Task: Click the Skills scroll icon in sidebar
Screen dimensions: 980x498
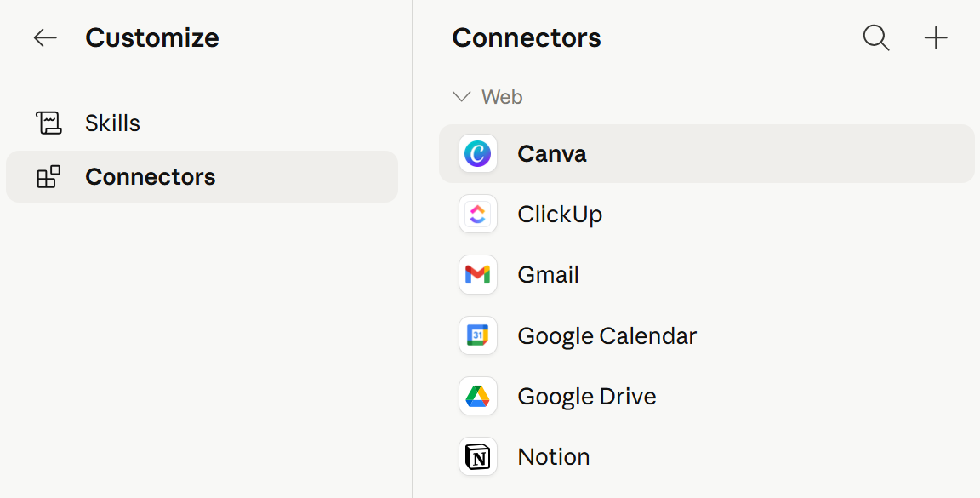Action: (48, 123)
